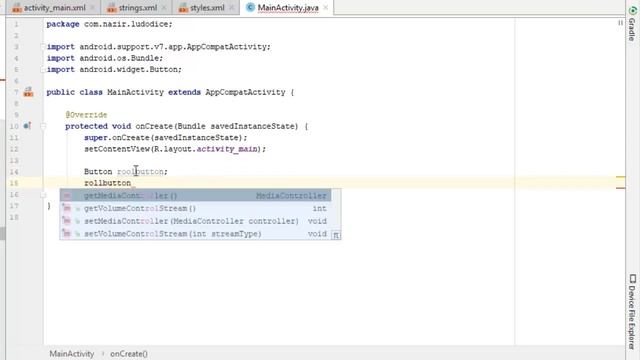Open the Gradle side panel

(x=632, y=24)
